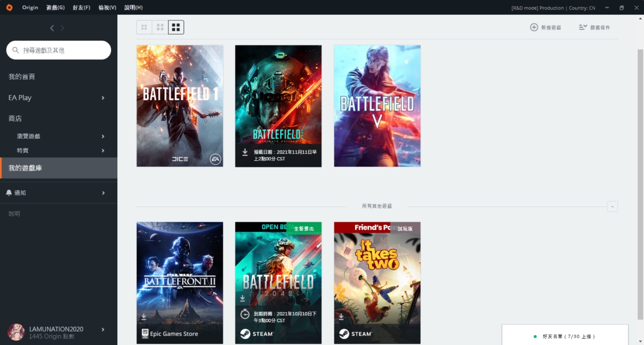Select the medium grid view size

[x=160, y=27]
